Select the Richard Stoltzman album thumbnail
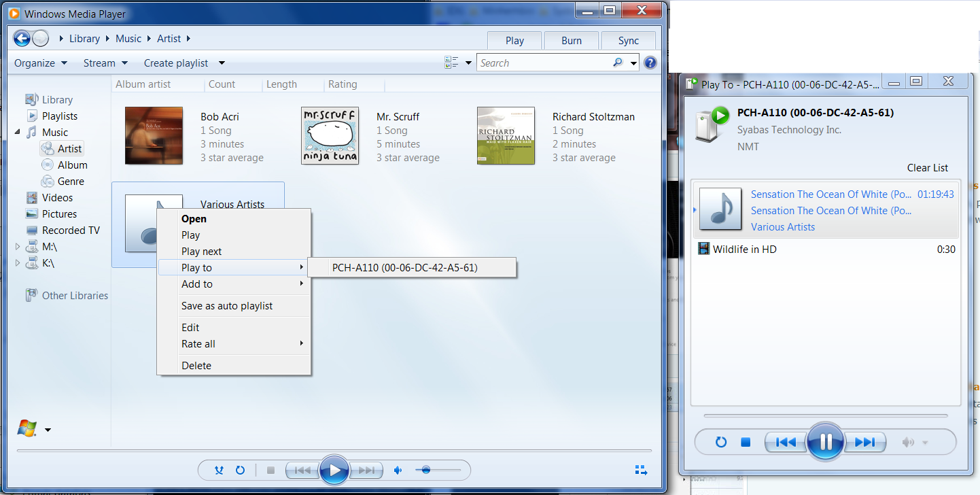 506,136
